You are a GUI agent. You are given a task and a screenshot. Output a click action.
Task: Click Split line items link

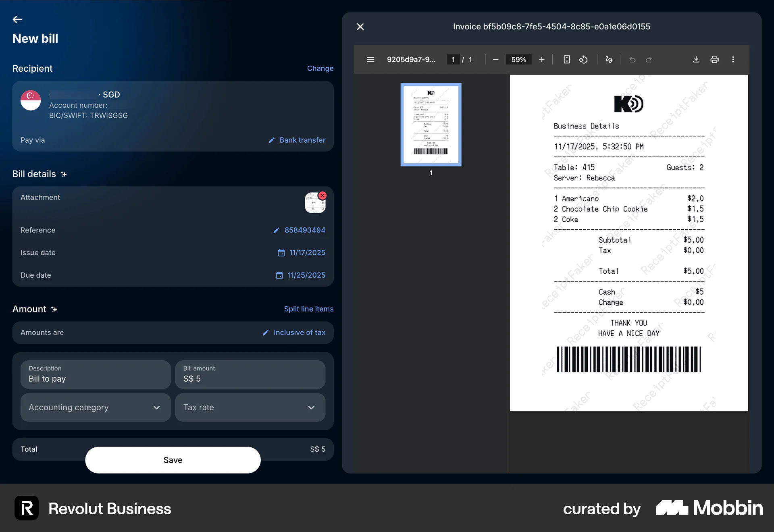click(x=309, y=309)
